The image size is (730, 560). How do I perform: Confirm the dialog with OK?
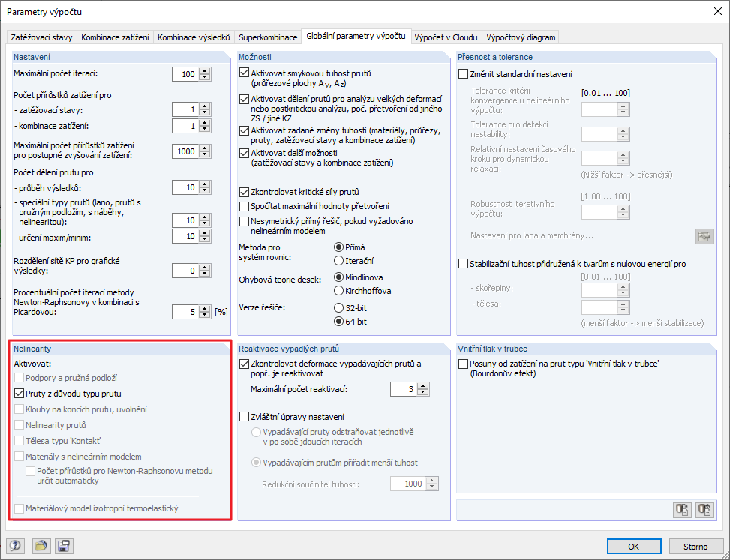[x=634, y=546]
